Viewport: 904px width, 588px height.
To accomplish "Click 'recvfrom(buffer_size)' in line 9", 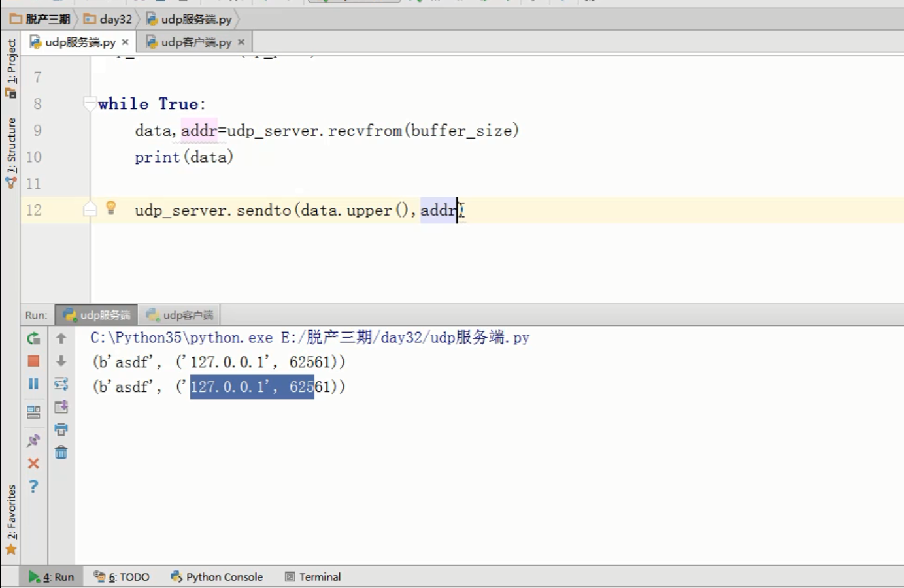I will [x=424, y=131].
